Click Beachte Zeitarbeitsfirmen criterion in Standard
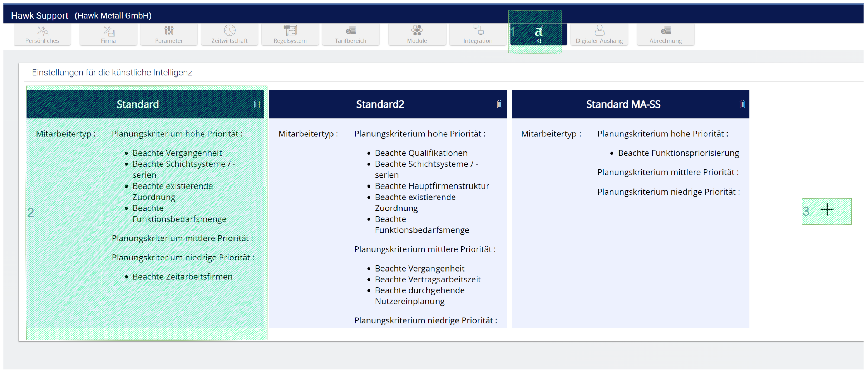This screenshot has width=868, height=373. [182, 277]
